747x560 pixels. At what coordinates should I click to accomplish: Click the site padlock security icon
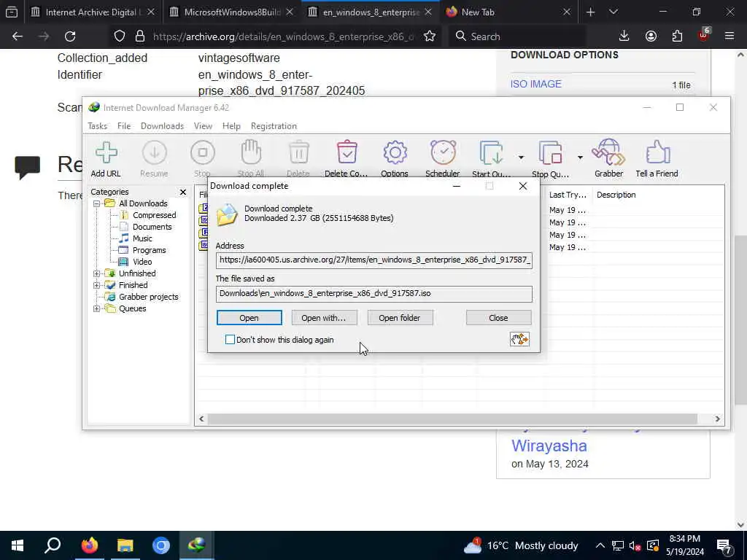[x=139, y=36]
